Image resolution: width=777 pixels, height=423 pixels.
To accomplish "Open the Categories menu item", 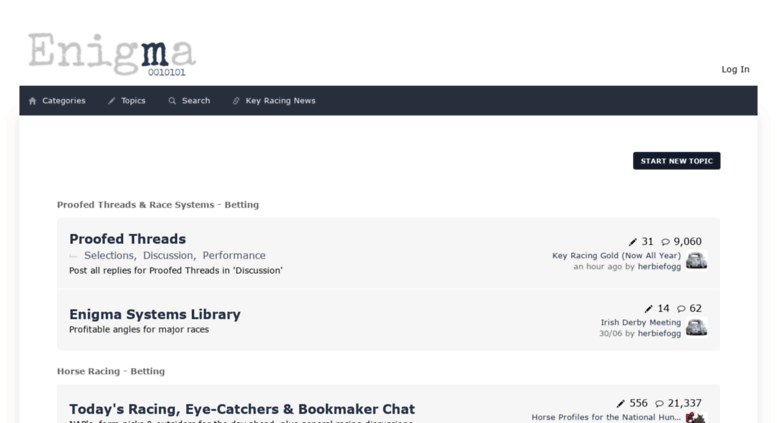I will pyautogui.click(x=63, y=101).
